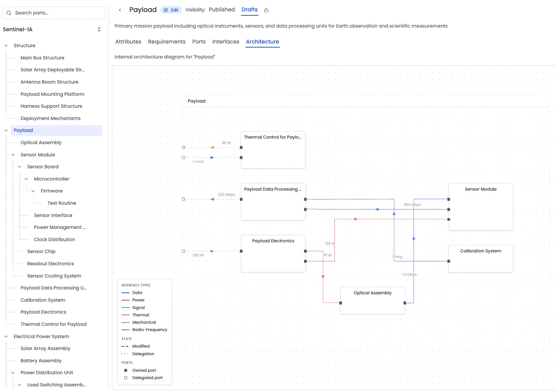This screenshot has width=556, height=392.
Task: Click the search magnifier icon
Action: click(9, 13)
